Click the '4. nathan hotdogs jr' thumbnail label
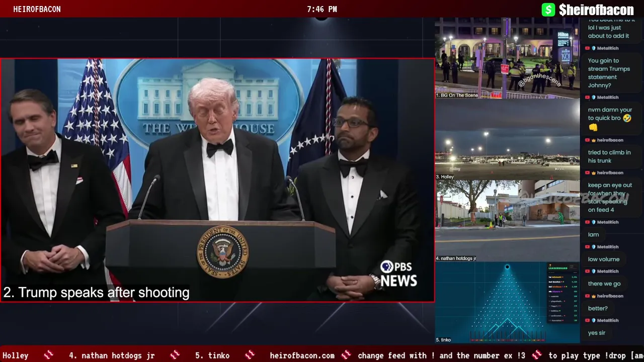This screenshot has height=362, width=644. (456, 258)
